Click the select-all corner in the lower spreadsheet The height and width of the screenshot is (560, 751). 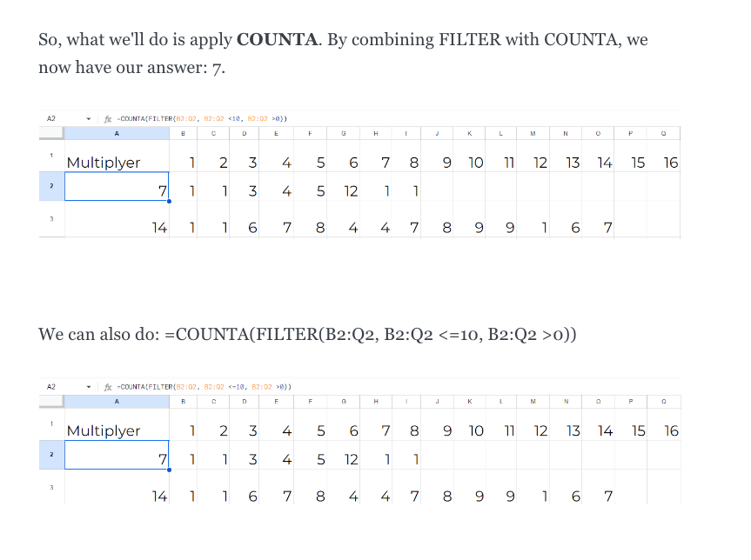[51, 401]
